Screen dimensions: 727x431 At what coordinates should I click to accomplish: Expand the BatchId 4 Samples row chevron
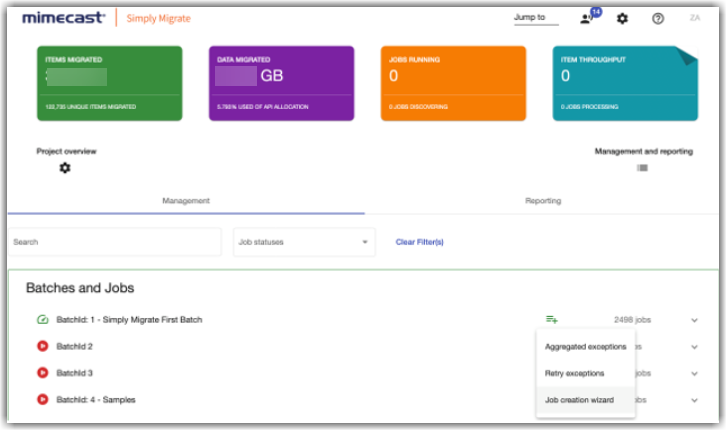[x=694, y=400]
